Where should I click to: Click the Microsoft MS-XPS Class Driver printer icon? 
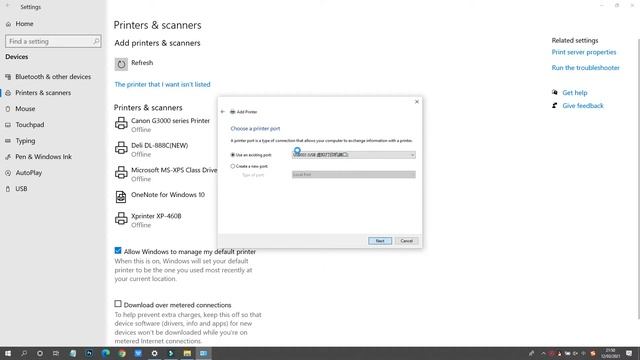click(121, 172)
